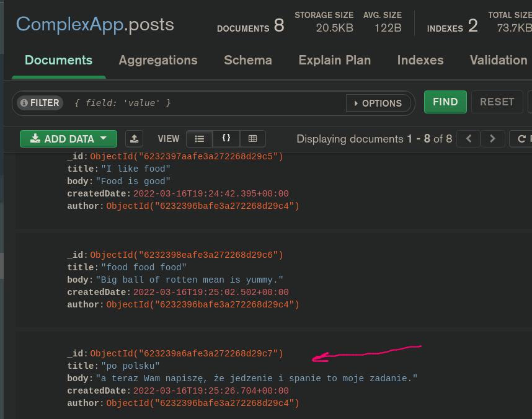Open the Validation tab

tap(499, 60)
